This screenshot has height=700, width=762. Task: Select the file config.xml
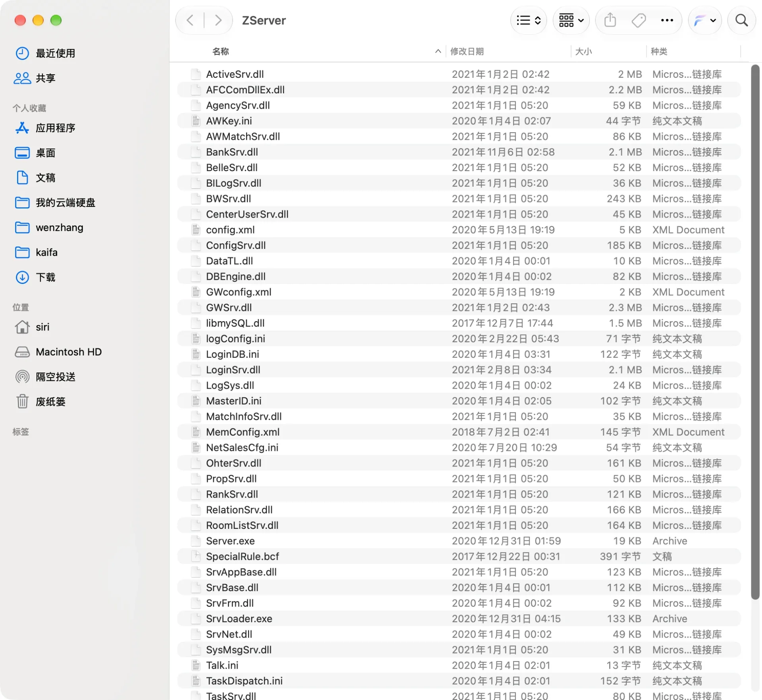(x=459, y=230)
